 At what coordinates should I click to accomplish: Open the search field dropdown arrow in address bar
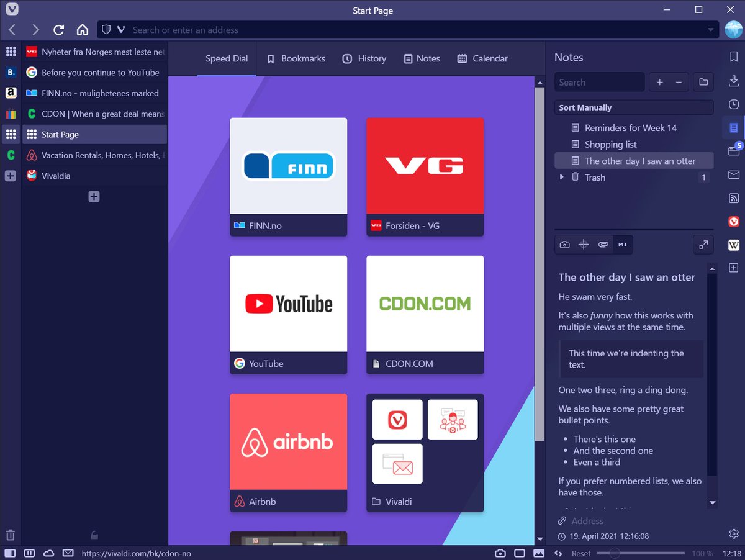tap(710, 29)
